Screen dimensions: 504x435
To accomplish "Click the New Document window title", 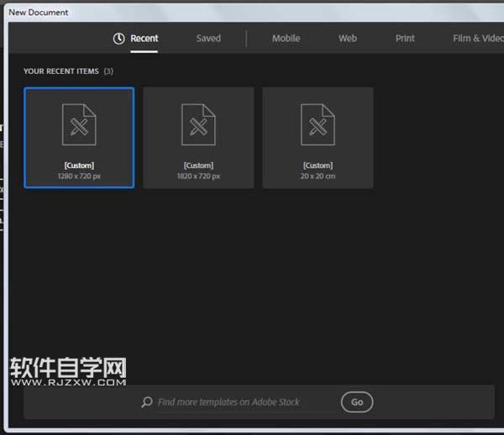I will (x=39, y=13).
